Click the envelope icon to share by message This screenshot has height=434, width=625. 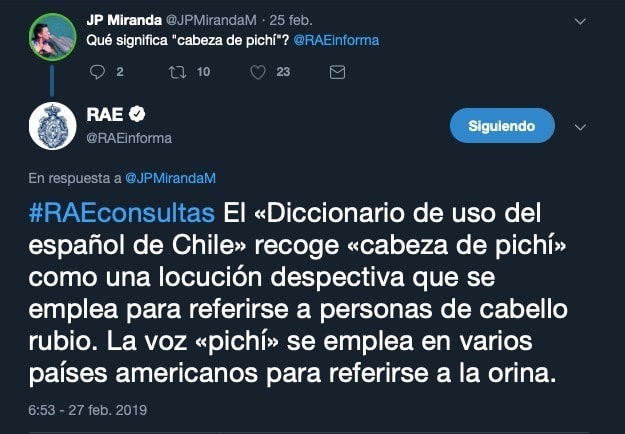337,71
